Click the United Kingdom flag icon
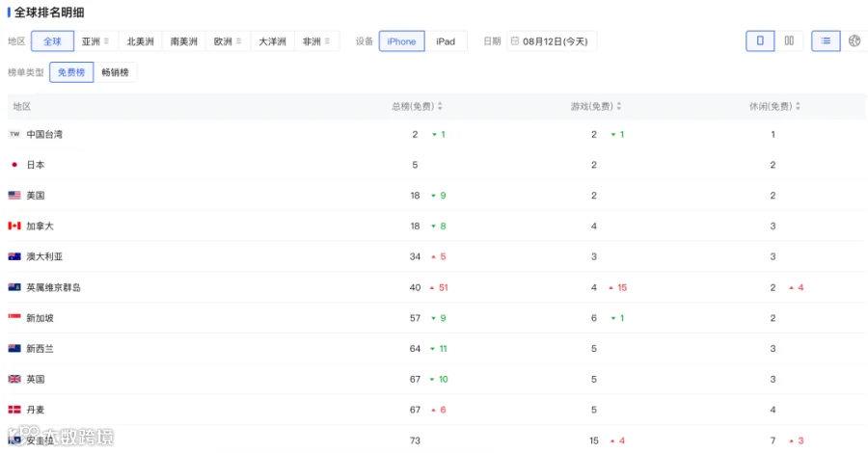868x453 pixels. 14,379
